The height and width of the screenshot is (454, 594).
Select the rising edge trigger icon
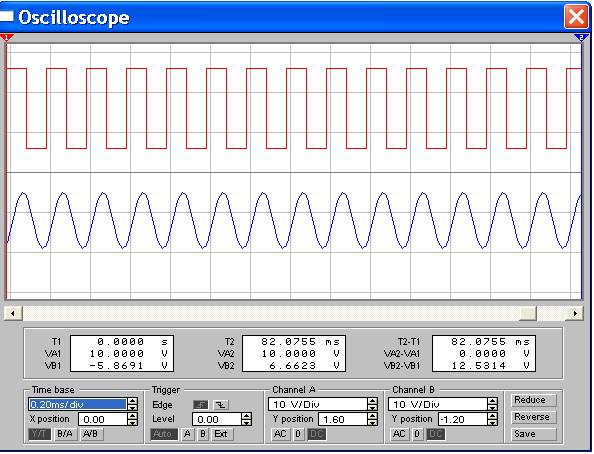pos(200,405)
